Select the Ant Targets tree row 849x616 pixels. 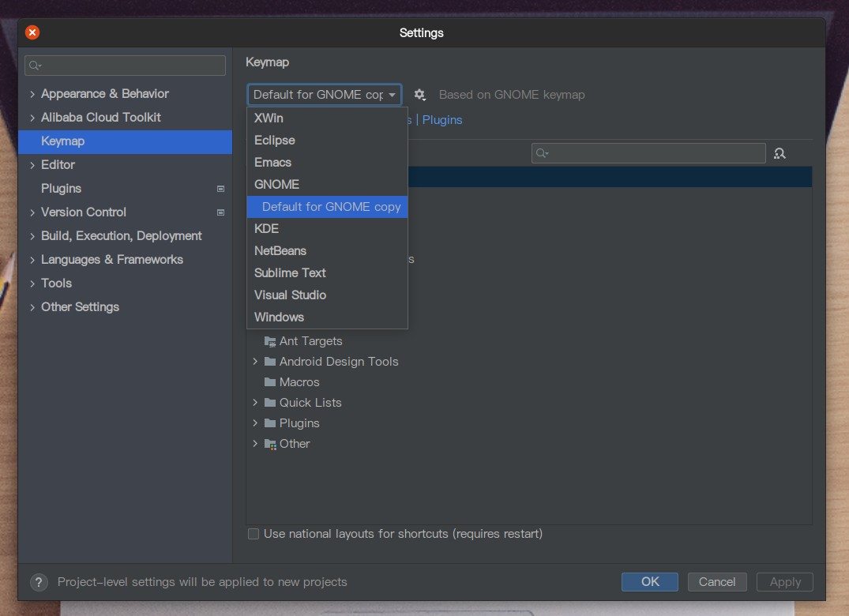coord(529,341)
